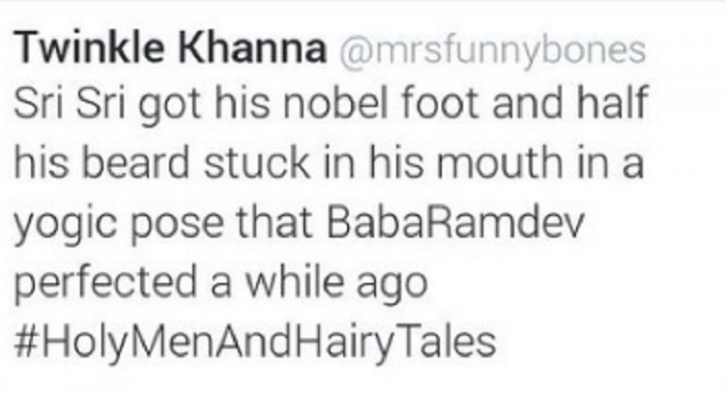The height and width of the screenshot is (394, 725).
Task: Click the word "that" before BabaRamdev
Action: [x=275, y=222]
